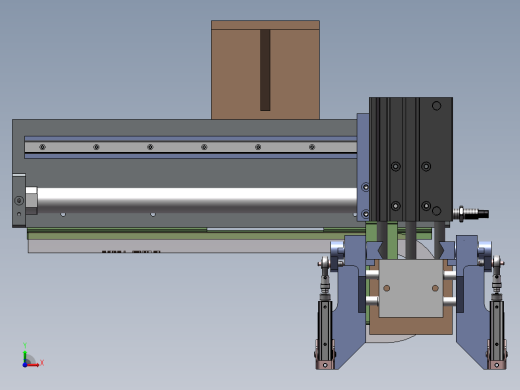This screenshot has height=390, width=520.
Task: Select the light grey plate with printed text
Action: tap(178, 246)
